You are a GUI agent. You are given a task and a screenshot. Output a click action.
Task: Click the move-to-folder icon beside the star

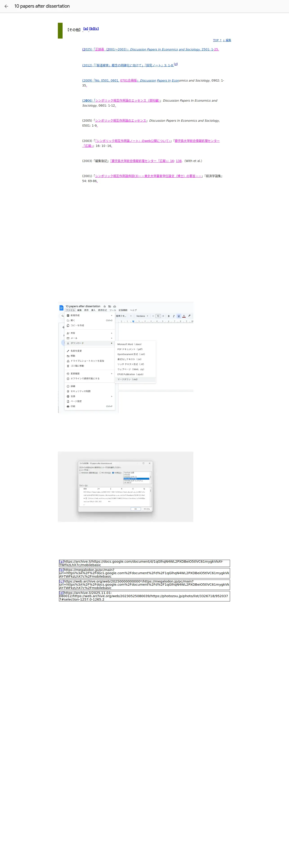110,306
